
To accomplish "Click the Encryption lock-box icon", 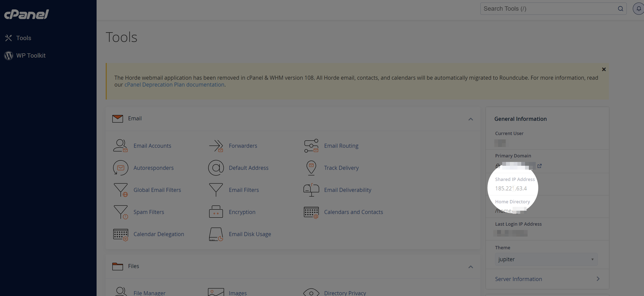I will 216,212.
